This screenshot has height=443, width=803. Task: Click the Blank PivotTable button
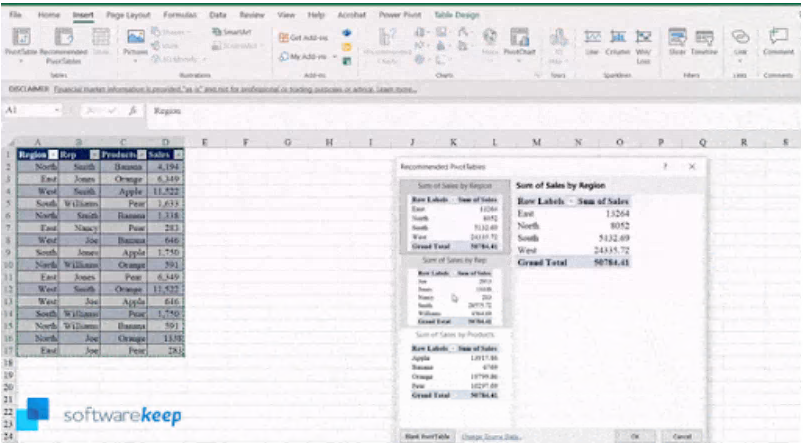[426, 437]
